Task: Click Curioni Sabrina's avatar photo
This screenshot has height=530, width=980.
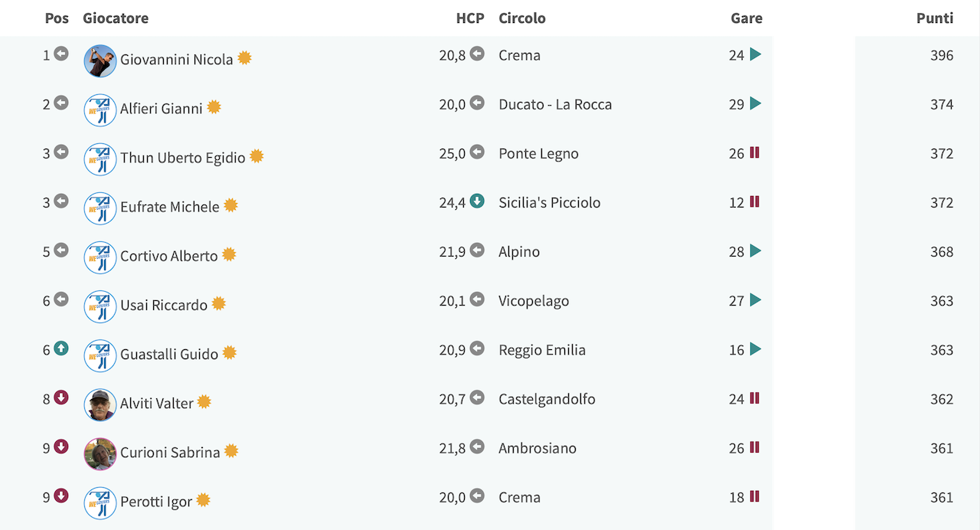Action: (100, 454)
